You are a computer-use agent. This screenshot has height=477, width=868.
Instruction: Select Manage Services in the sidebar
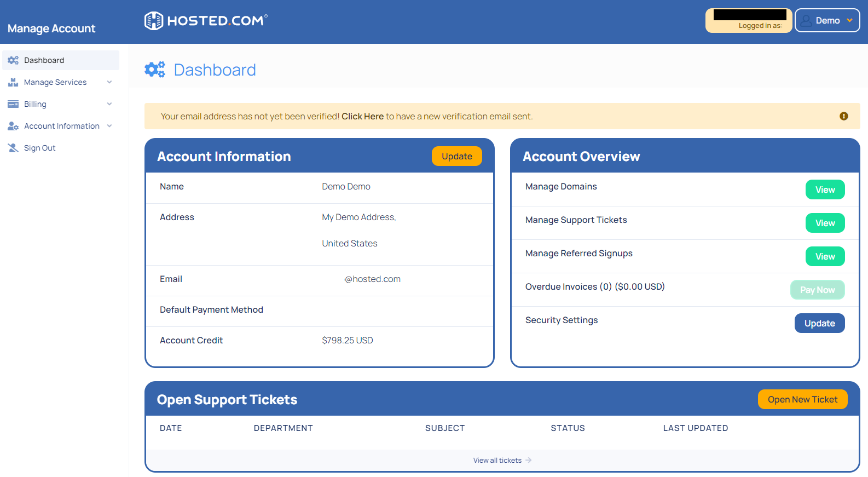tap(61, 82)
